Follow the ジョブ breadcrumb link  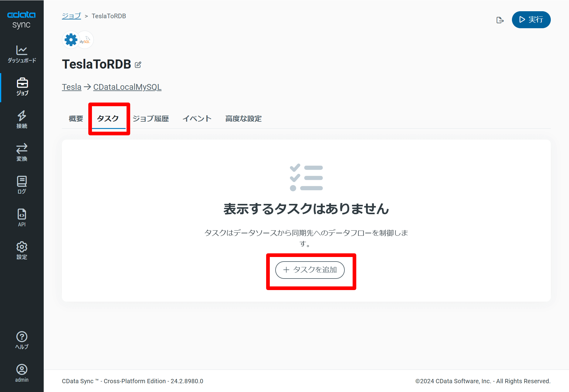[71, 16]
